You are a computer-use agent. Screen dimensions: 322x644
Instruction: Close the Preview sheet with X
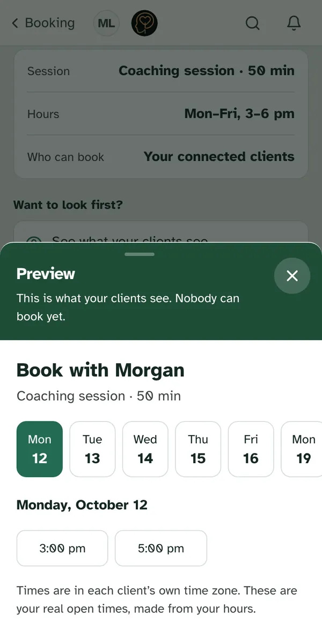[x=292, y=276]
